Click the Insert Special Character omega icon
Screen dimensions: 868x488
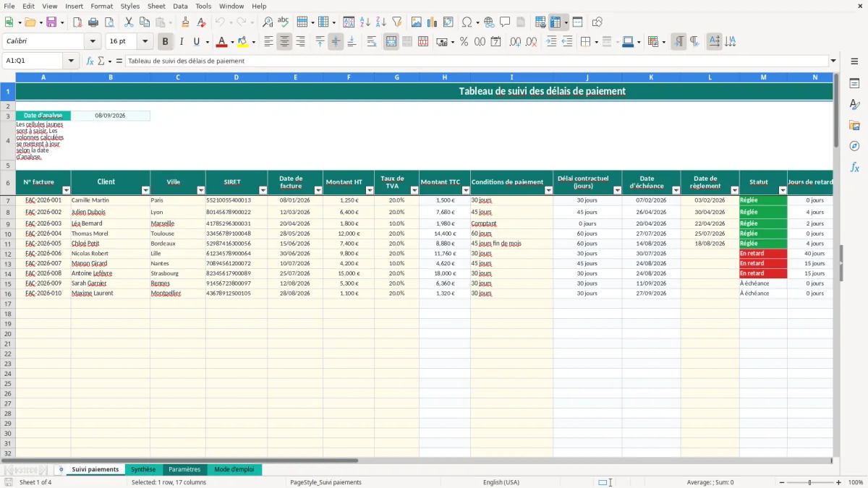[x=467, y=22]
